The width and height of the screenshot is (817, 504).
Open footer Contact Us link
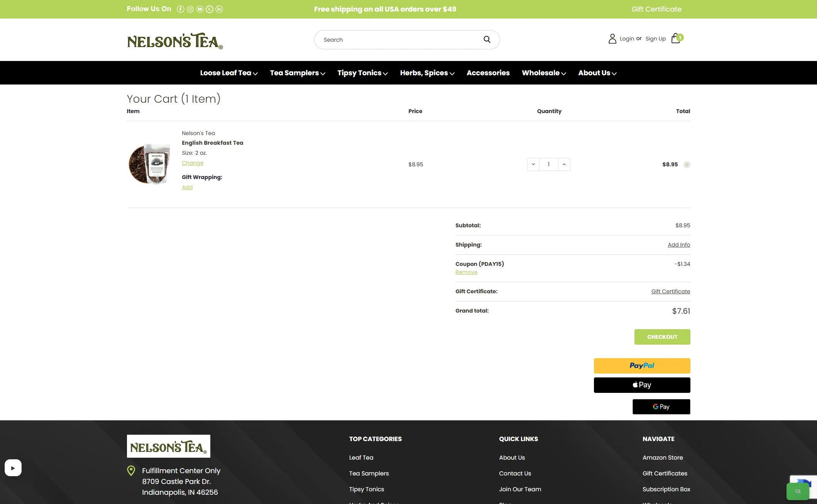click(x=515, y=474)
